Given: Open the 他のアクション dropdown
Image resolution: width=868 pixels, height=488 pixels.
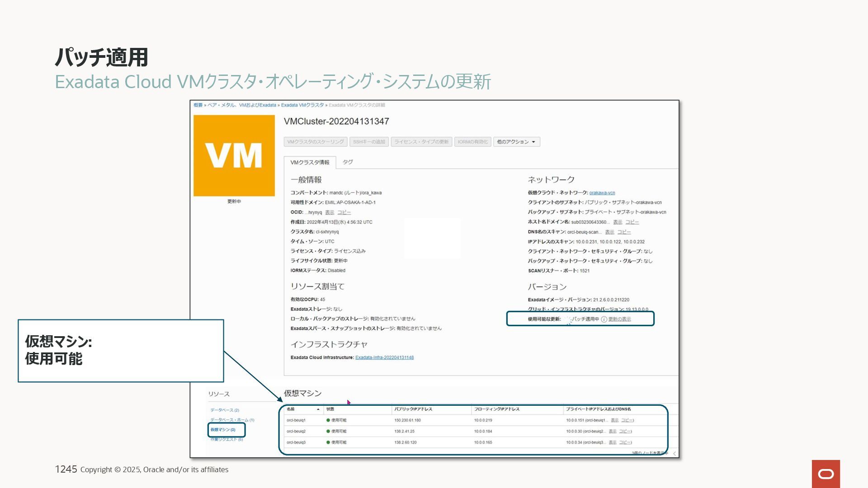Looking at the screenshot, I should tap(516, 142).
